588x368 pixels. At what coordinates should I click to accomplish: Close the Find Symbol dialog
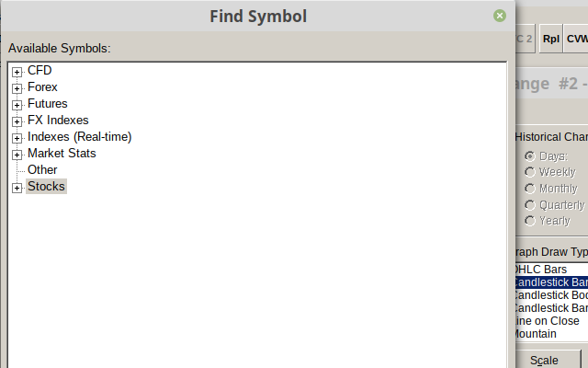[500, 16]
